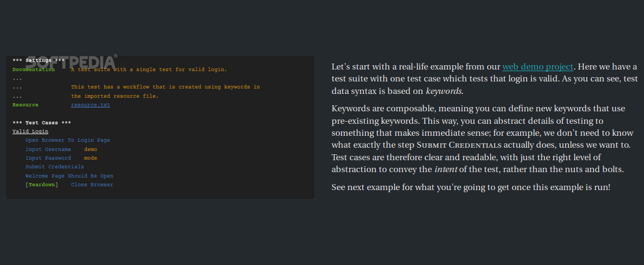Click the Documentation setting keyword

coord(34,70)
